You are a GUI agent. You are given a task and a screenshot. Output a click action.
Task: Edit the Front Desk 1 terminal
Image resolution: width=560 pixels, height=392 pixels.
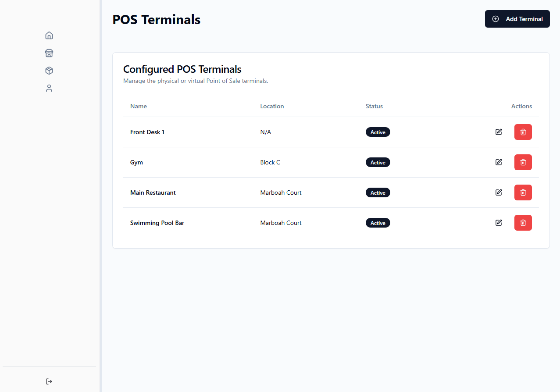point(499,132)
